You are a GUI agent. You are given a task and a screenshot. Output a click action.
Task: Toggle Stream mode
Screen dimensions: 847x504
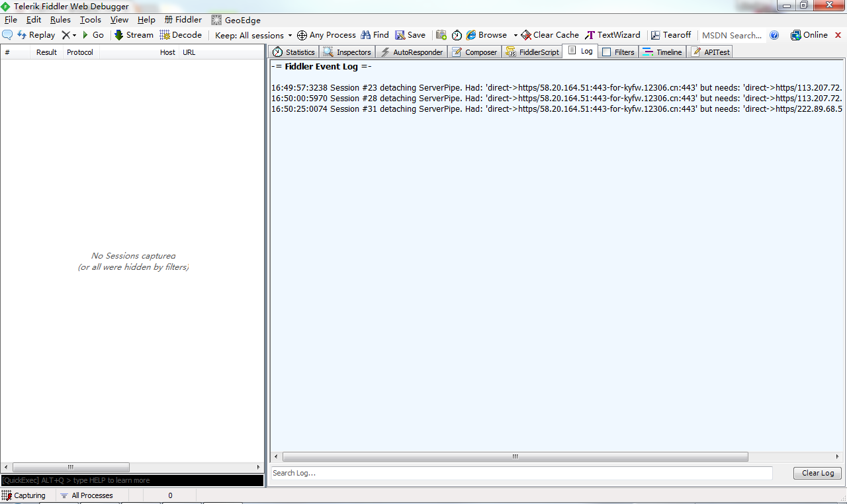pyautogui.click(x=134, y=35)
